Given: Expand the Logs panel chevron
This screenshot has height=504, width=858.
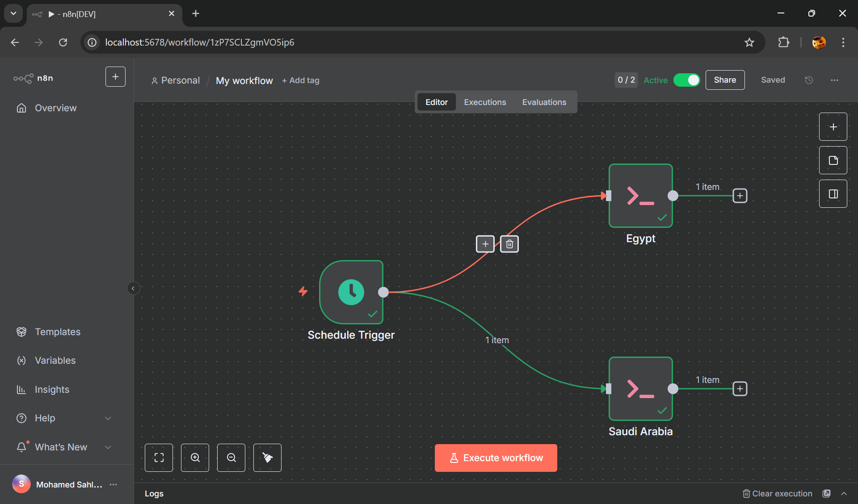Looking at the screenshot, I should coord(844,494).
